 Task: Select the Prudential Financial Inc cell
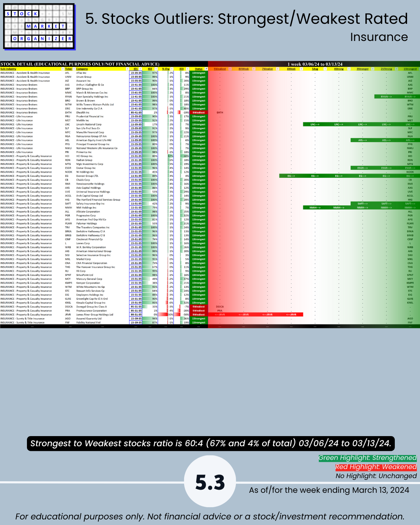(90, 117)
